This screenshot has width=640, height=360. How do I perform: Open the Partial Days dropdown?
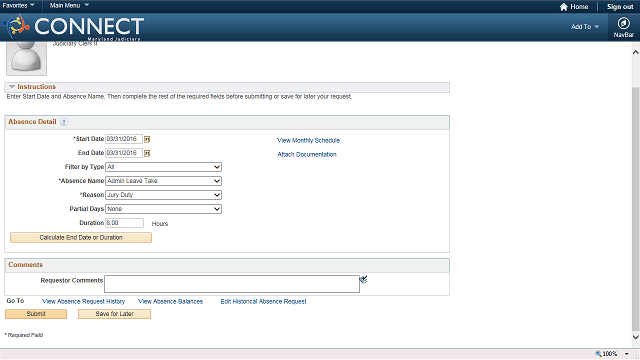point(163,209)
